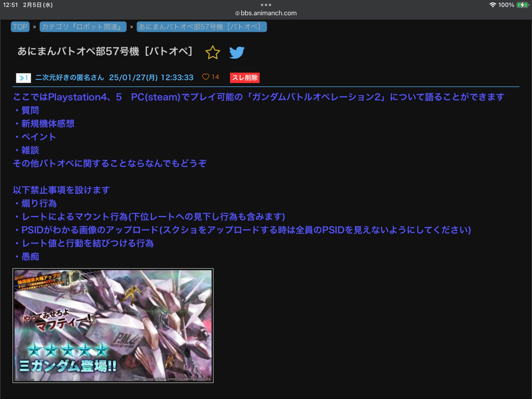
Task: Tap the battery status icon
Action: [x=522, y=5]
